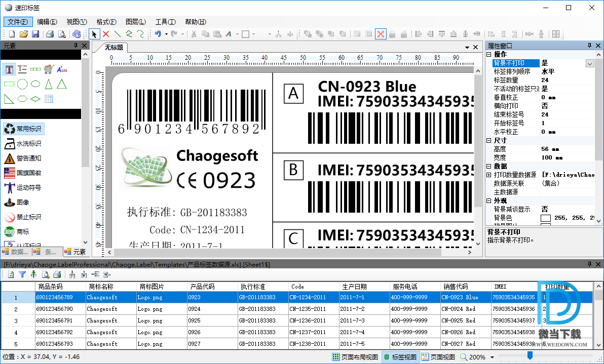The width and height of the screenshot is (604, 364).
Task: Switch to 页面视图
Action: tap(438, 357)
